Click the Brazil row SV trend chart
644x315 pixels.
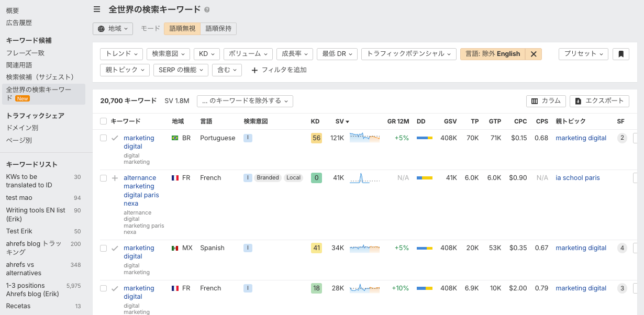point(364,138)
